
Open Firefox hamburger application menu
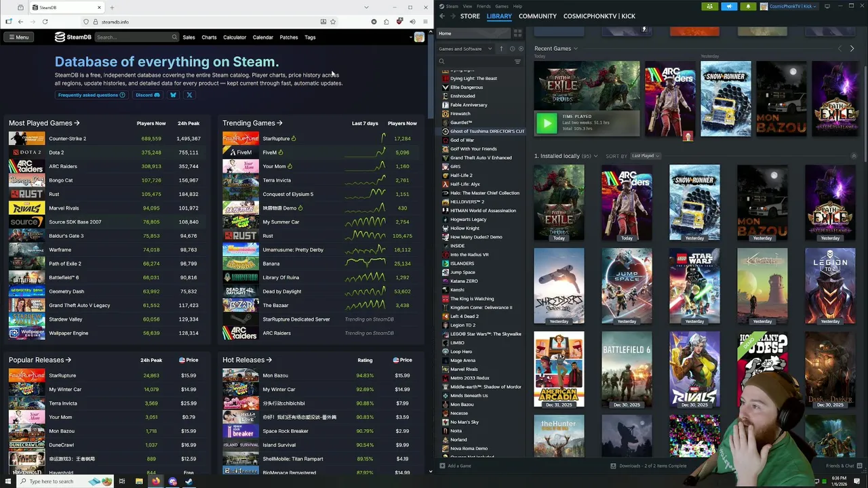coord(425,22)
